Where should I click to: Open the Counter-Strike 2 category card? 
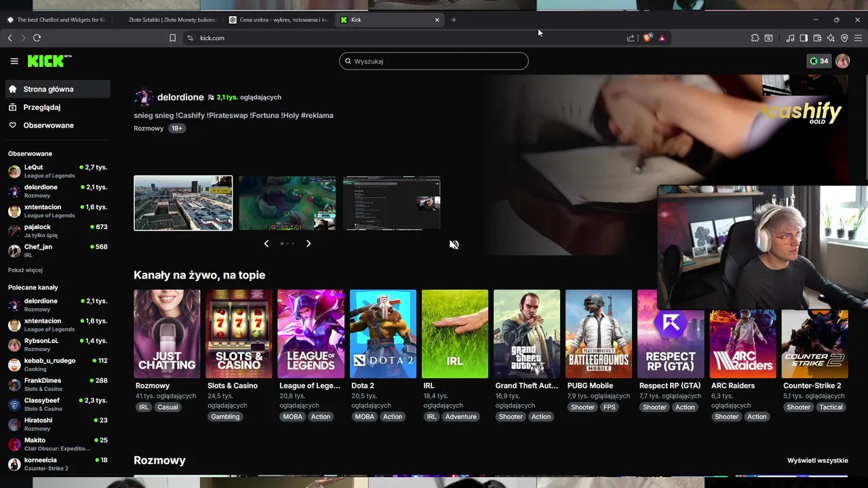[814, 344]
